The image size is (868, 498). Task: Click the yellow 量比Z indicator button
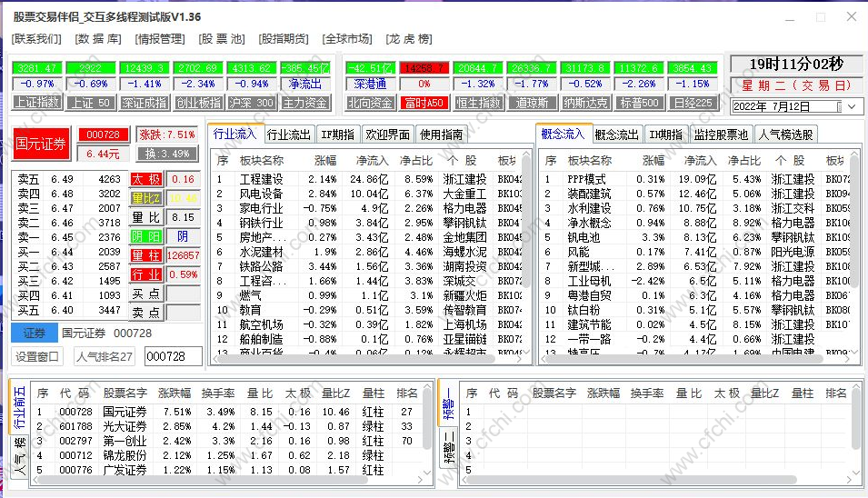[x=146, y=199]
